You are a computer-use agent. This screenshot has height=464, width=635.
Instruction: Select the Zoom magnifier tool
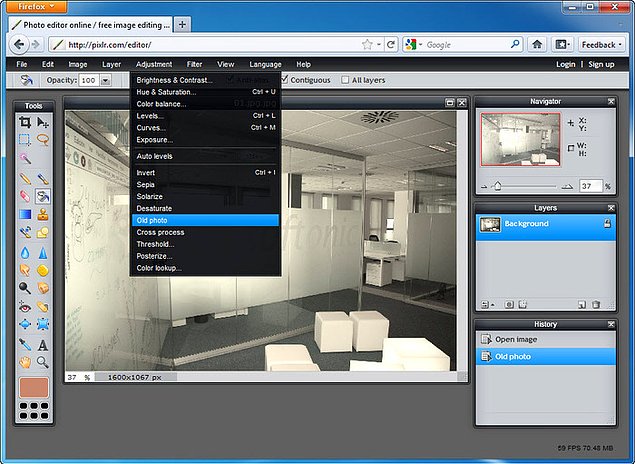[43, 362]
